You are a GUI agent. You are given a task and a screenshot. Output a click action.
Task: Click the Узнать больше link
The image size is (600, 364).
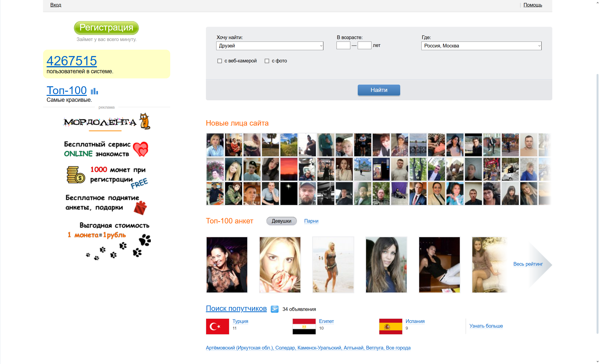[486, 326]
